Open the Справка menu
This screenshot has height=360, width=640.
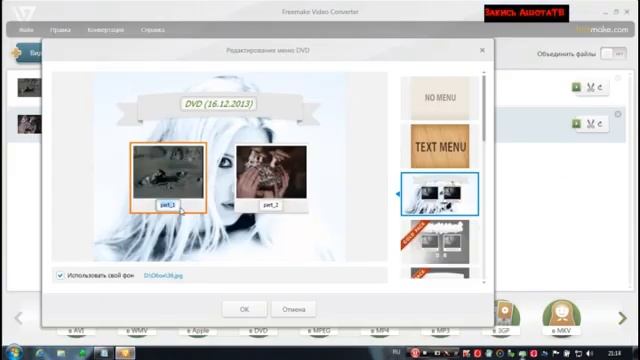click(152, 30)
